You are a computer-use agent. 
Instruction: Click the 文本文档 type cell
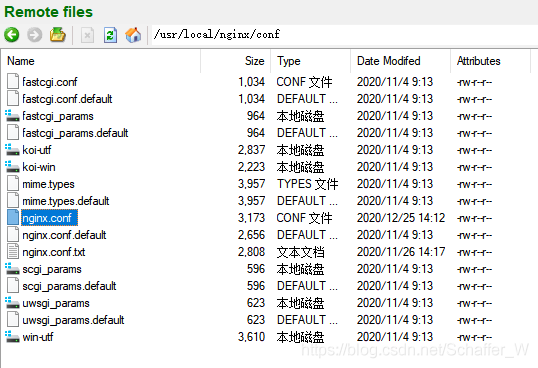coord(301,252)
